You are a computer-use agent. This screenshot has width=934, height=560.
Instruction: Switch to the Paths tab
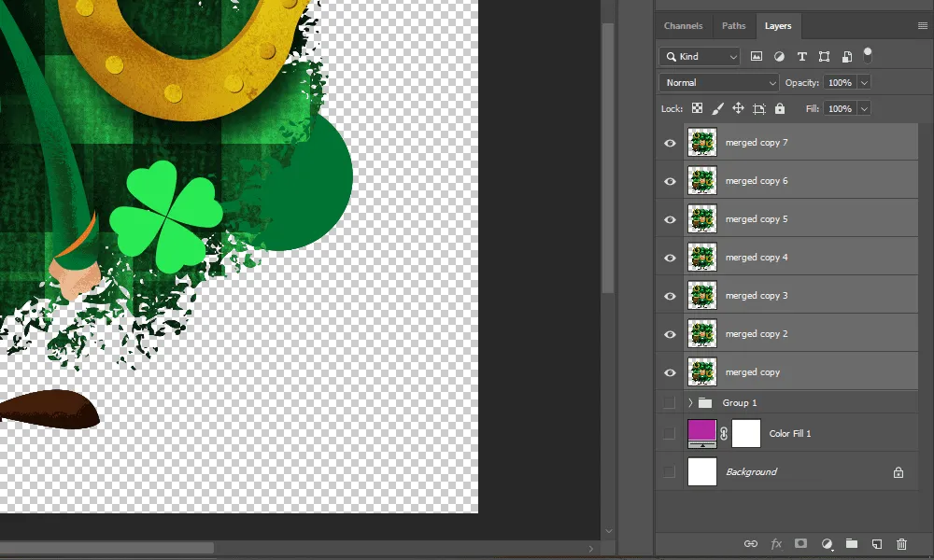[733, 25]
